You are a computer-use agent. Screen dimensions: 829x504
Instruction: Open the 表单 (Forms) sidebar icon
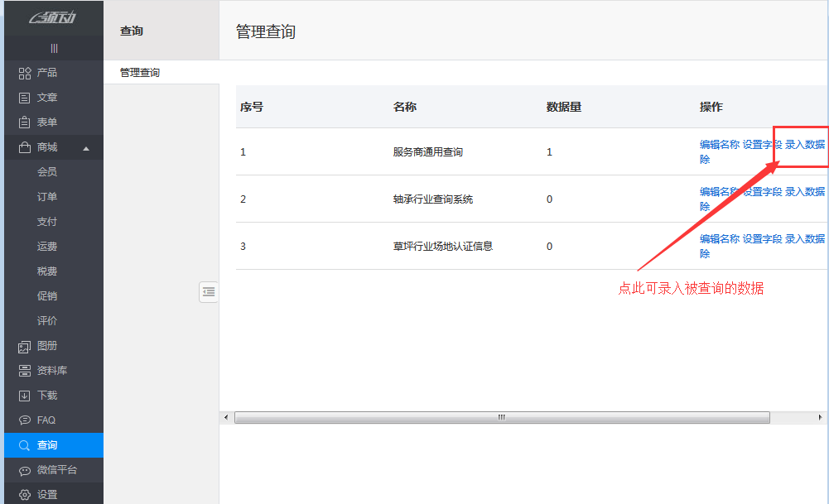tap(23, 122)
